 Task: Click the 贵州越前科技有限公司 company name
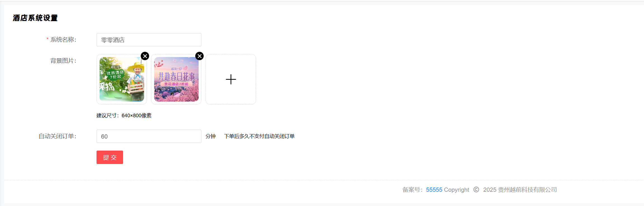(527, 190)
